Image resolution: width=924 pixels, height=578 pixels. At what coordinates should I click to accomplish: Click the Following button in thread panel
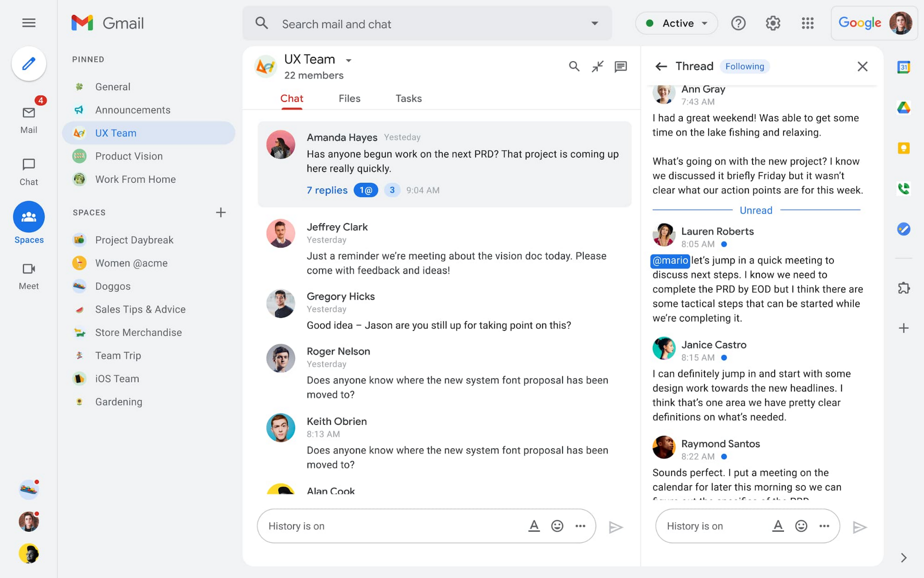click(x=745, y=65)
